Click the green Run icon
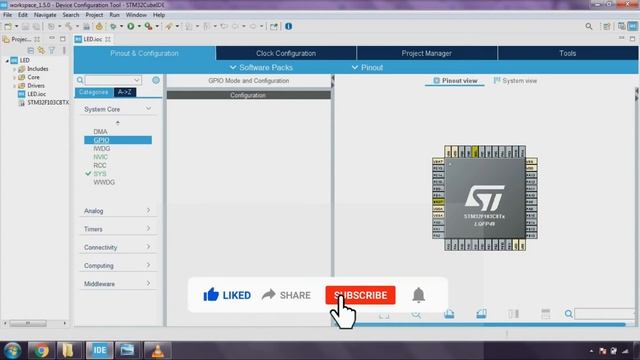Screen dimensions: 640x360 (x=131, y=26)
